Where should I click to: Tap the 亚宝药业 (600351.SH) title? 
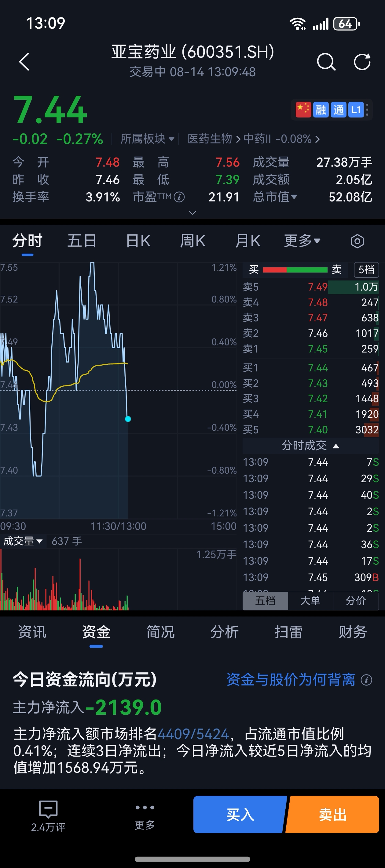(x=193, y=52)
